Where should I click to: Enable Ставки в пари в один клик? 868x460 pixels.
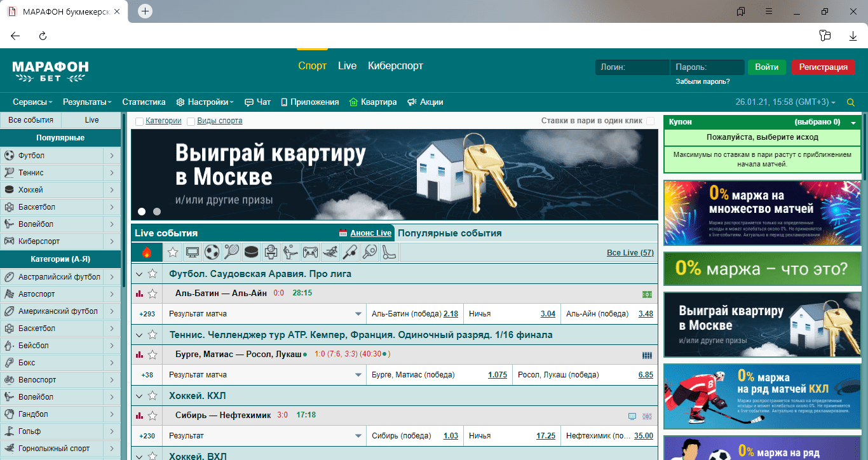click(650, 121)
